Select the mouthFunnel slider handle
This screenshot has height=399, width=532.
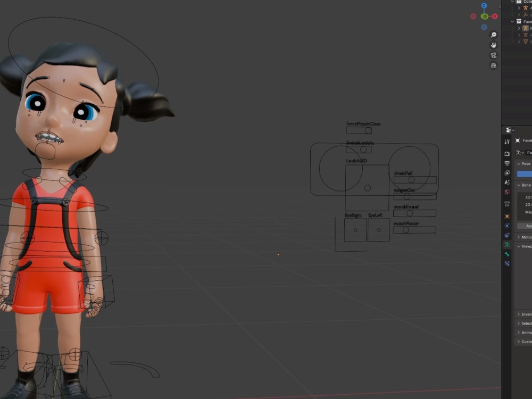point(410,213)
